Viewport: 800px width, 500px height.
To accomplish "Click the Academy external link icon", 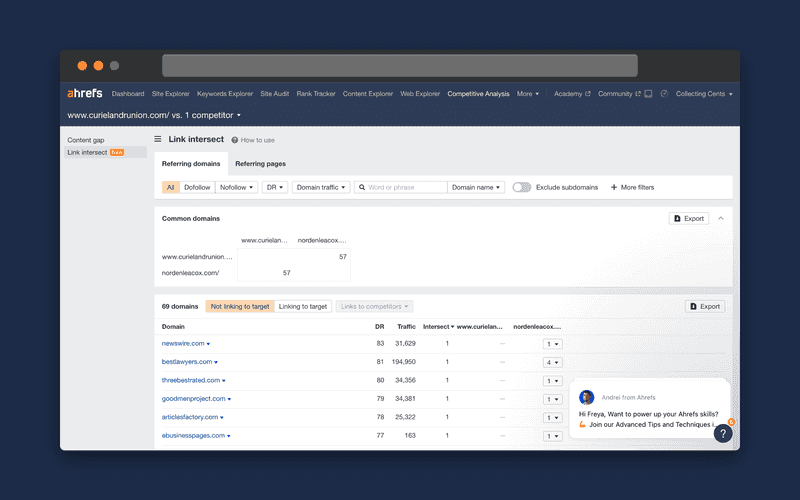I will (588, 94).
